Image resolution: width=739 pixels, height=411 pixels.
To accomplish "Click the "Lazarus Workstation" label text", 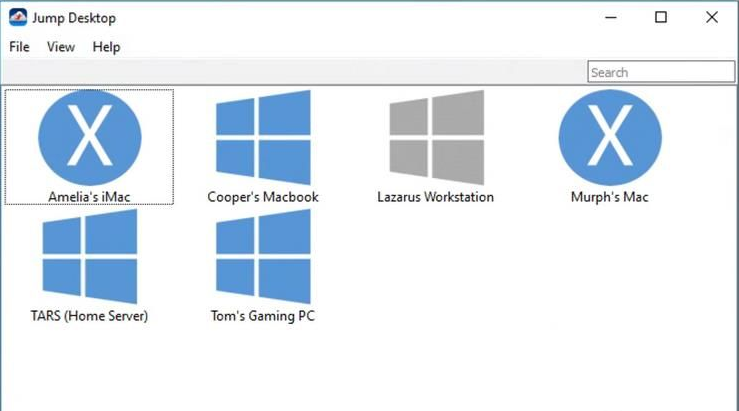I will (435, 197).
